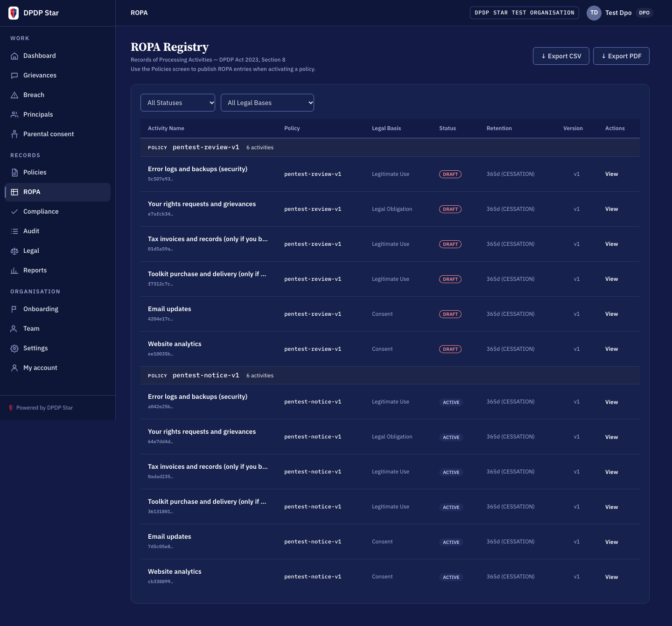Image resolution: width=672 pixels, height=626 pixels.
Task: Click the DPDP Star shield logo
Action: (x=14, y=13)
